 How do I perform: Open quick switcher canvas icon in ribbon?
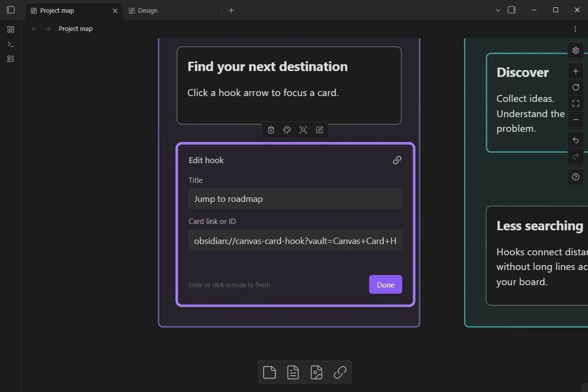[x=11, y=29]
